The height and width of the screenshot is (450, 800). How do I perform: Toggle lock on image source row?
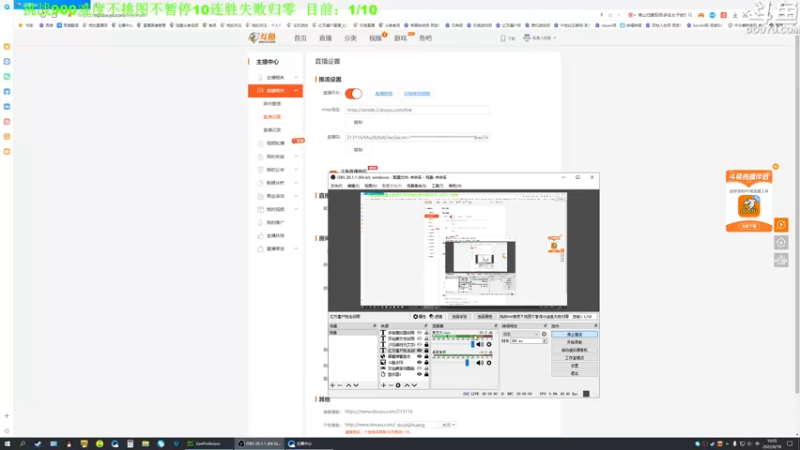pos(427,362)
